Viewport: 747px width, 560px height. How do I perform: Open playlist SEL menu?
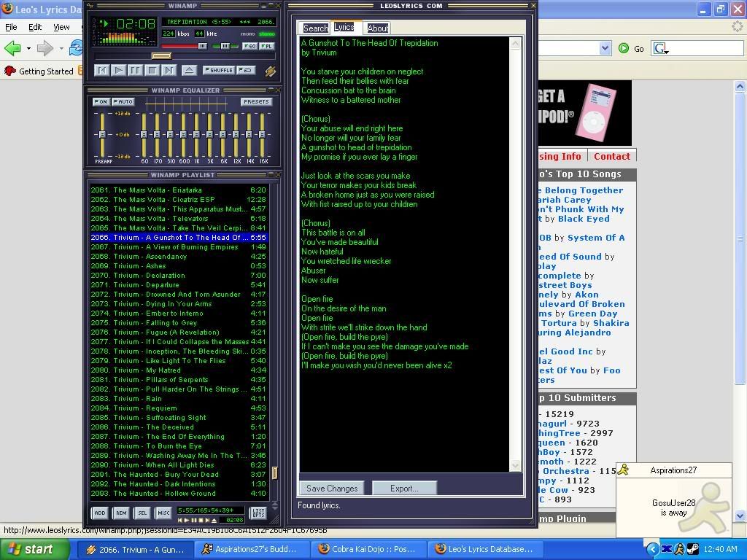pos(142,513)
